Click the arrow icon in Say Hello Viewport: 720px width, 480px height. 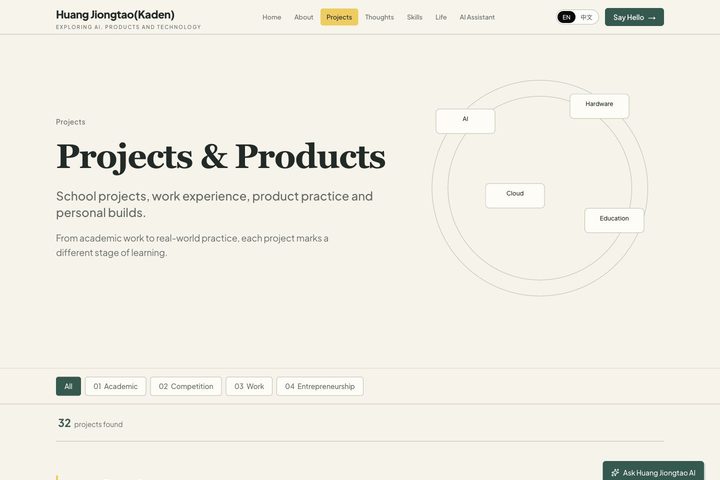pos(652,18)
